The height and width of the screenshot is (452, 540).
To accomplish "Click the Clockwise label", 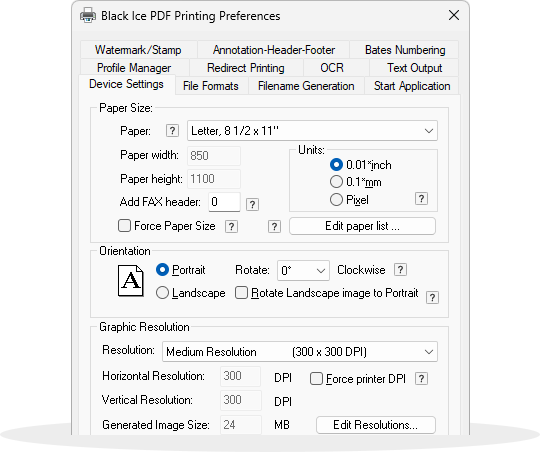I will [x=361, y=270].
